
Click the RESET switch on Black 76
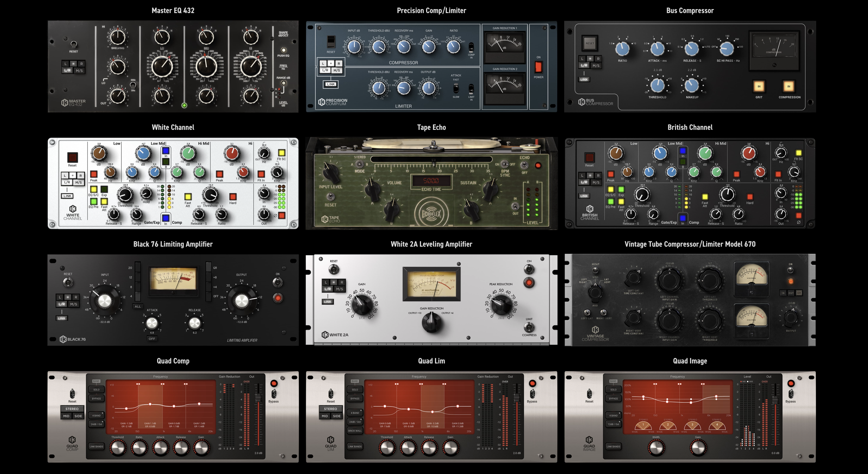coord(68,282)
